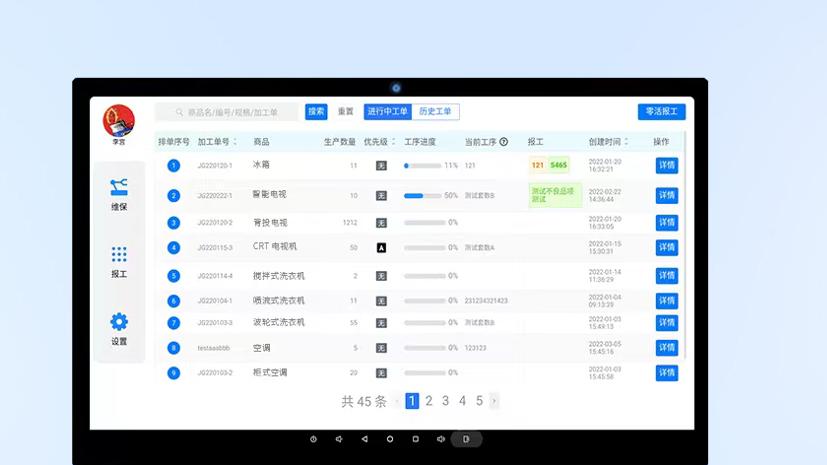Click product name 柜式空调
The height and width of the screenshot is (465, 827).
[x=270, y=372]
